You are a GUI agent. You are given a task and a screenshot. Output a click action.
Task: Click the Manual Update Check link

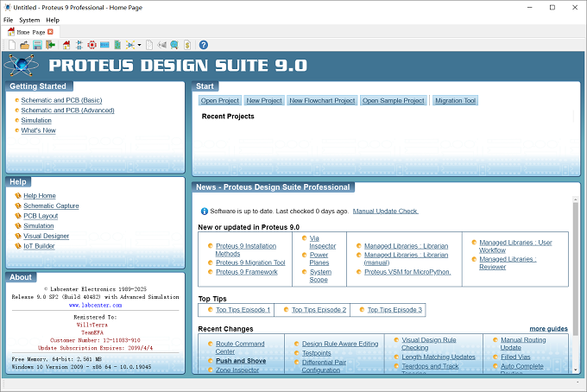(x=386, y=212)
